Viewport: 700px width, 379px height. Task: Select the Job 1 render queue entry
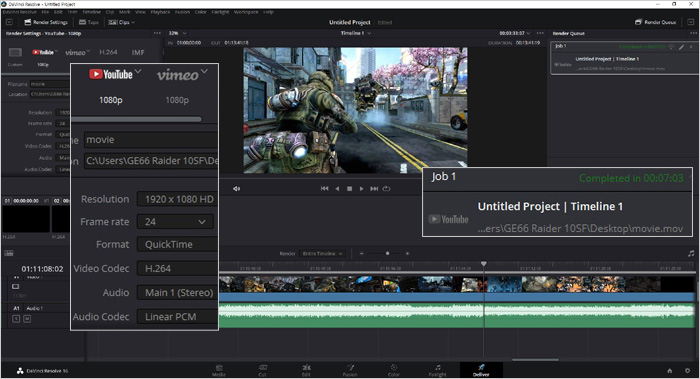(x=625, y=58)
